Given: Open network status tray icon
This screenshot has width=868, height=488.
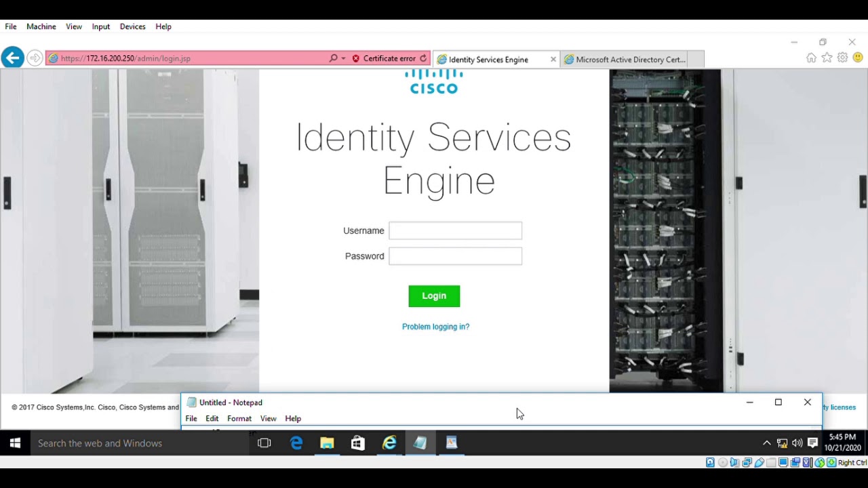Looking at the screenshot, I should pyautogui.click(x=782, y=443).
